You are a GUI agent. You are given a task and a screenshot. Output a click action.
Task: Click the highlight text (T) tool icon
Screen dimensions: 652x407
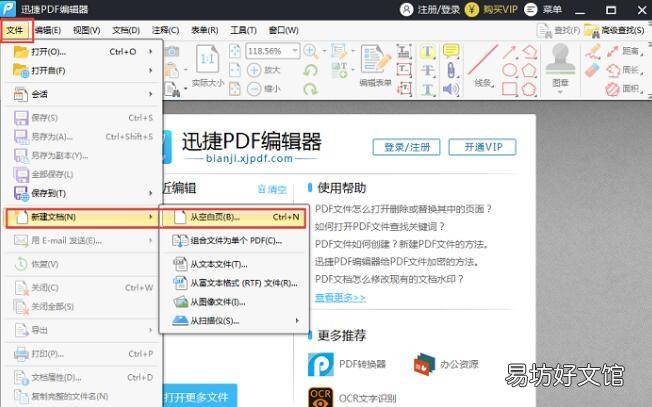[x=427, y=51]
